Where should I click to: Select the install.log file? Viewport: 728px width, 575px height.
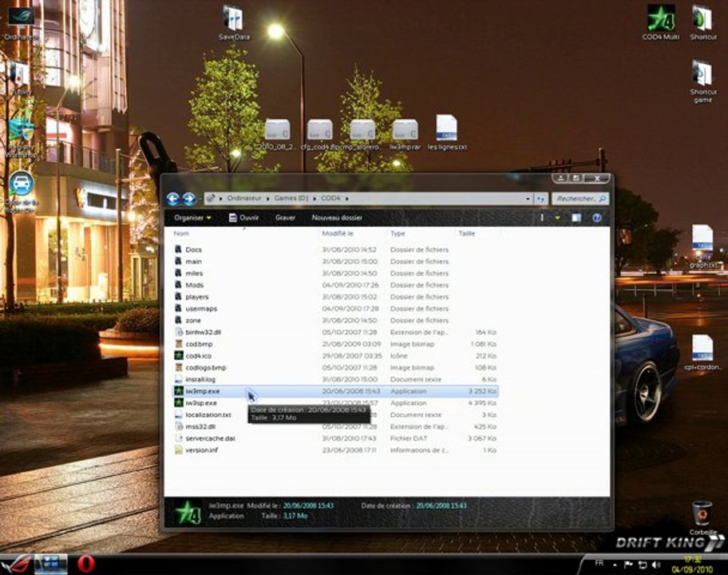(x=200, y=379)
